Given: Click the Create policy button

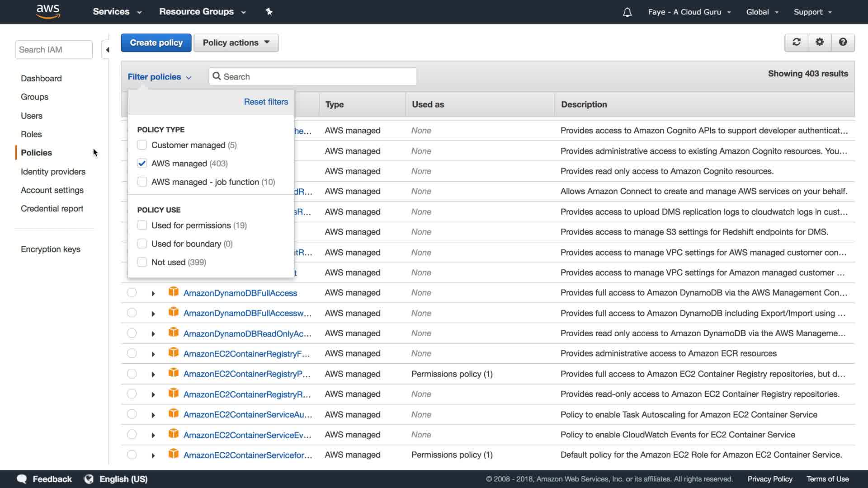Looking at the screenshot, I should (x=156, y=42).
